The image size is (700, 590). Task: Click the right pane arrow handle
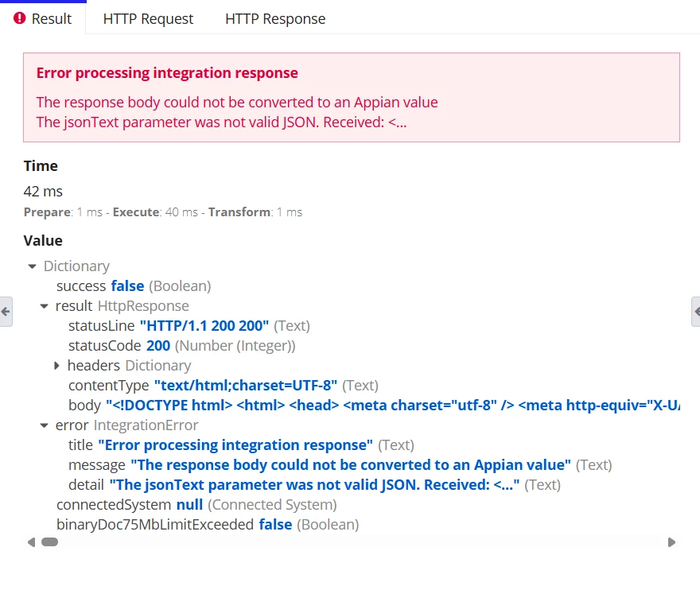695,312
